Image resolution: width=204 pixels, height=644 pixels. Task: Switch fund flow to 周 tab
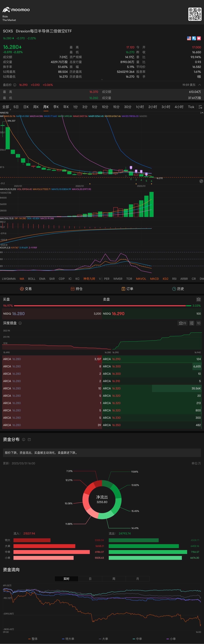pos(114,579)
